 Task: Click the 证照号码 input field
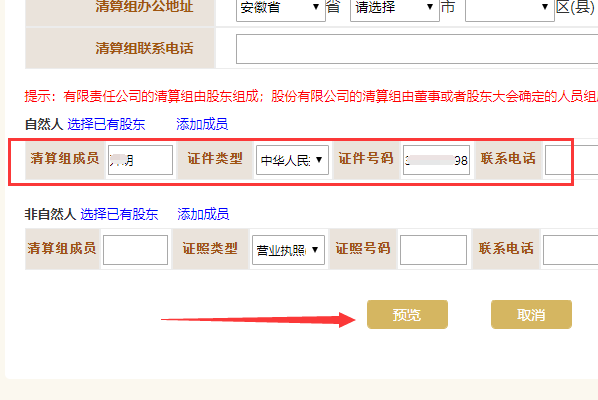pos(433,250)
